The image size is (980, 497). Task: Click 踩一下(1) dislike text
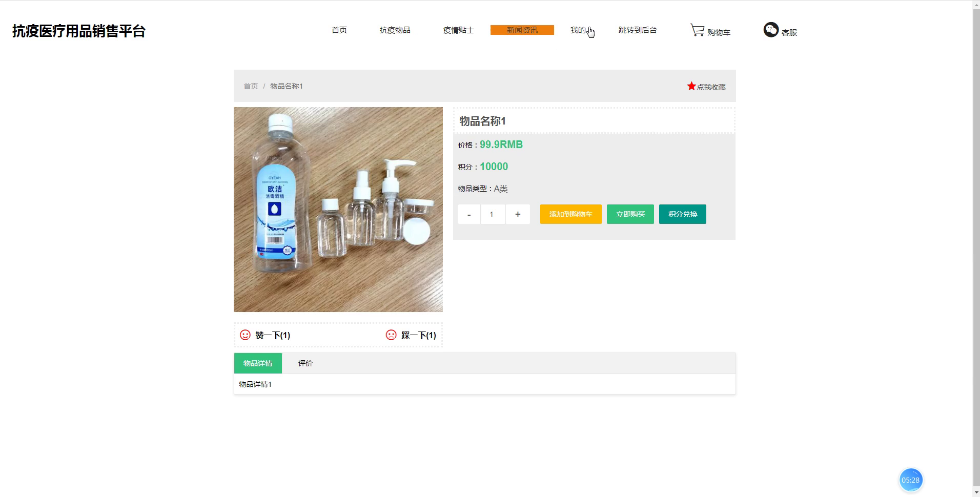[x=419, y=335]
